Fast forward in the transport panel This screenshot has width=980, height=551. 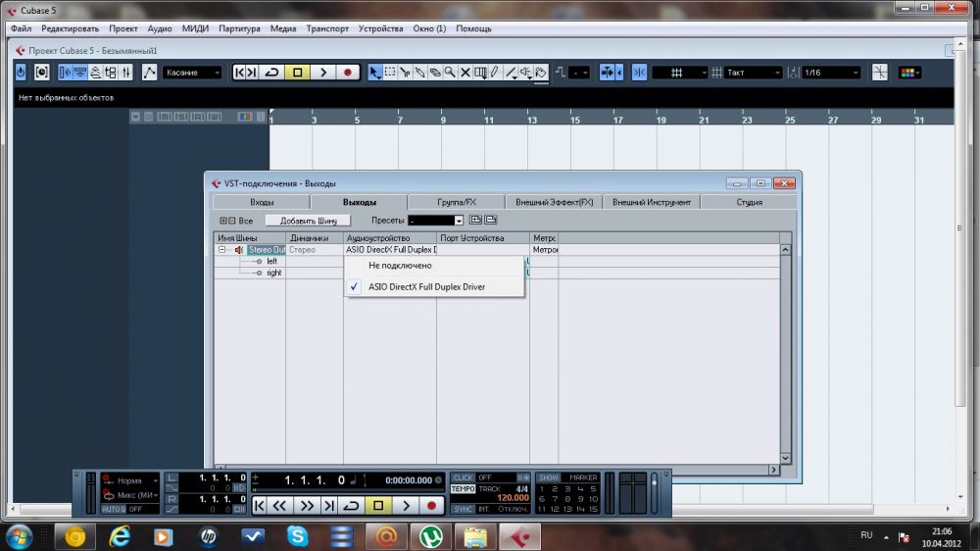pos(306,505)
